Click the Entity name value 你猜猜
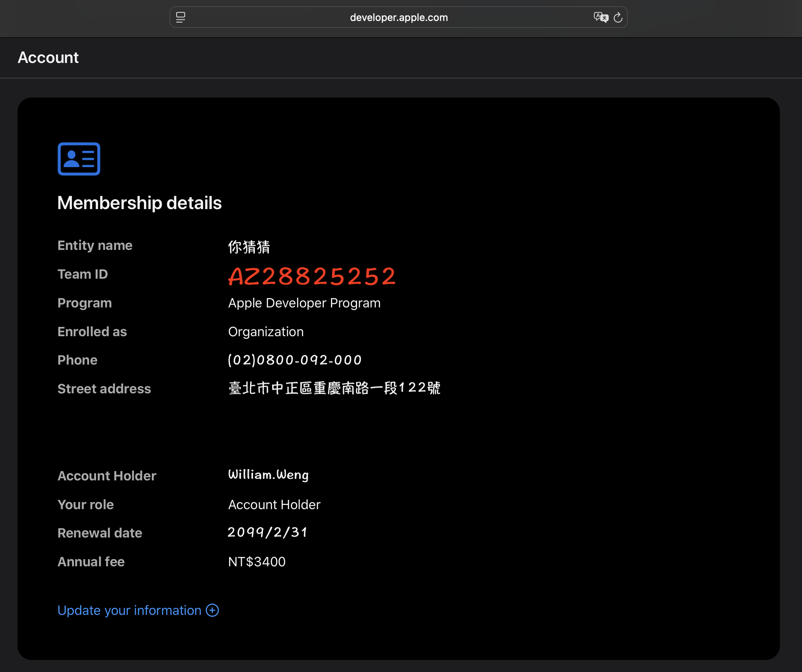Screen dimensions: 802x672 pyautogui.click(x=249, y=246)
